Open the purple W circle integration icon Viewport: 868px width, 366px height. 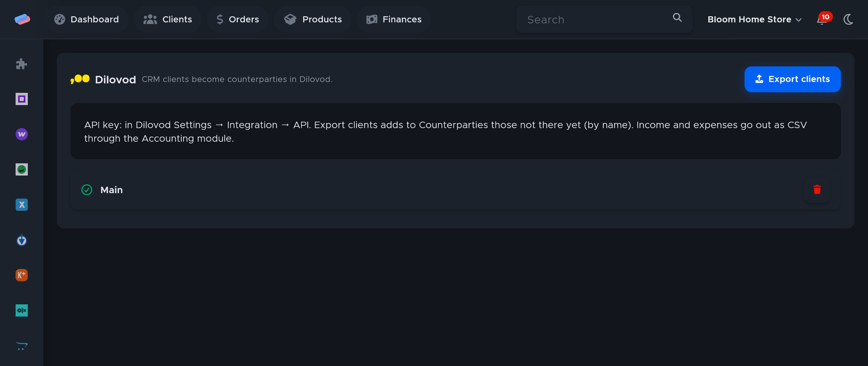pos(22,134)
